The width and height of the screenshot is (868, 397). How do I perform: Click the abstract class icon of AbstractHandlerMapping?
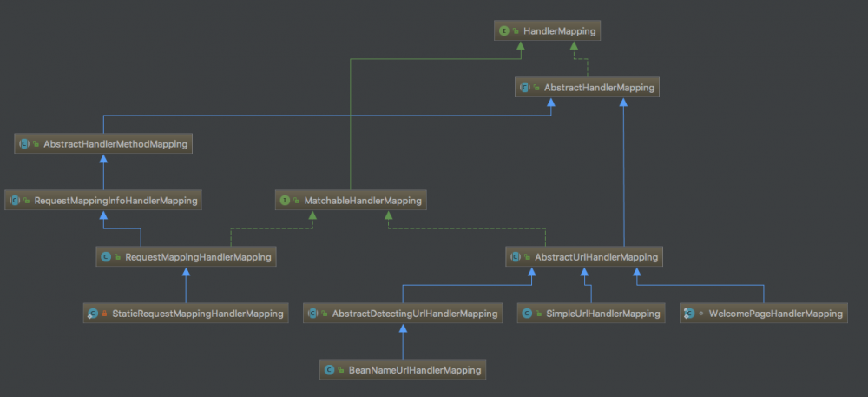click(524, 88)
